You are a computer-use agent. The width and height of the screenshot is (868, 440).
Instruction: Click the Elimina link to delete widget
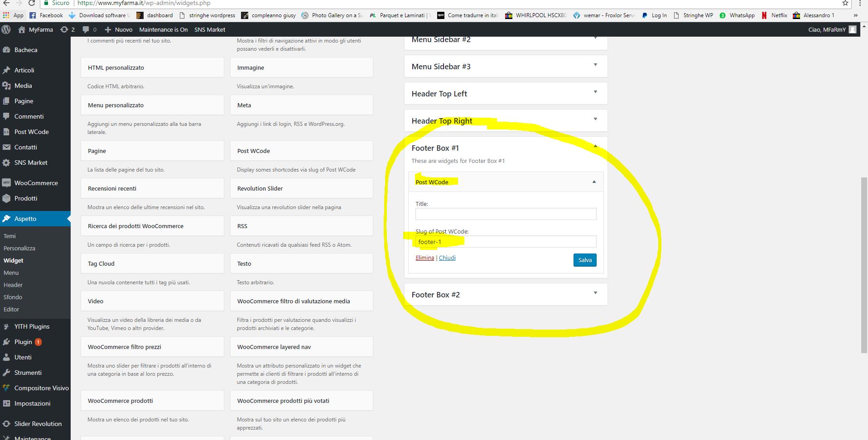[x=424, y=258]
